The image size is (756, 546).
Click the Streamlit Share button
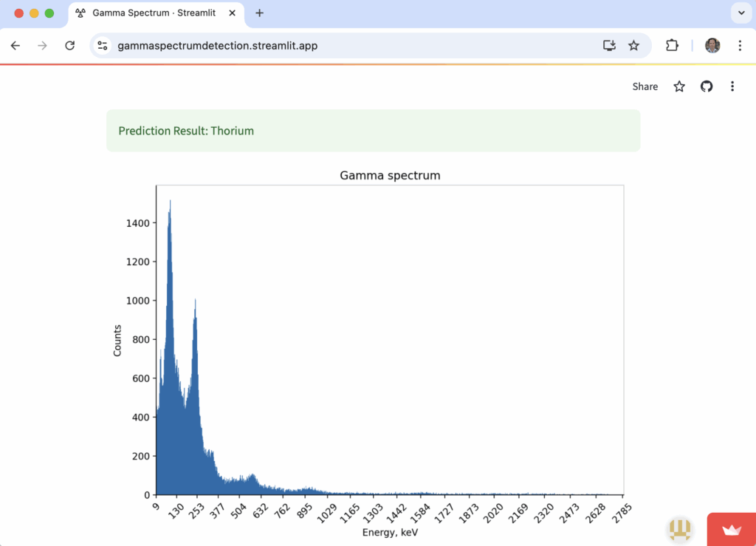tap(645, 86)
